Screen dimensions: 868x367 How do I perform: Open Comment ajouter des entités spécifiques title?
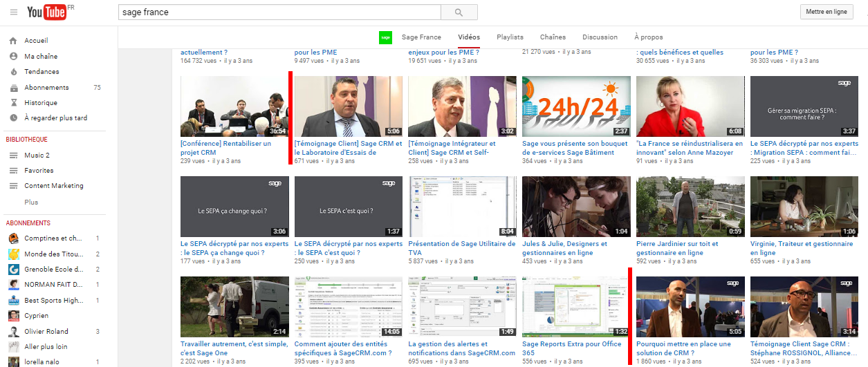pos(344,348)
